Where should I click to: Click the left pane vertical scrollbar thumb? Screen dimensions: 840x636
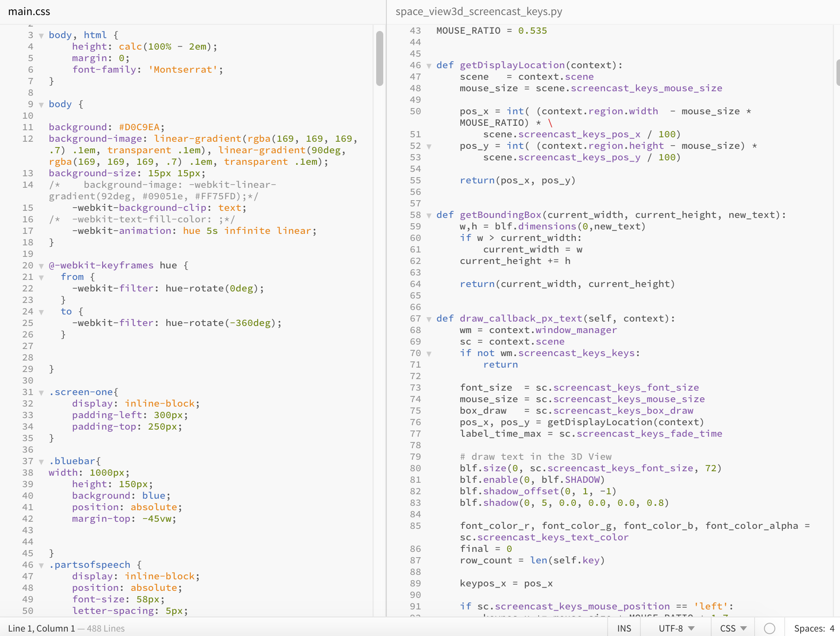tap(379, 58)
